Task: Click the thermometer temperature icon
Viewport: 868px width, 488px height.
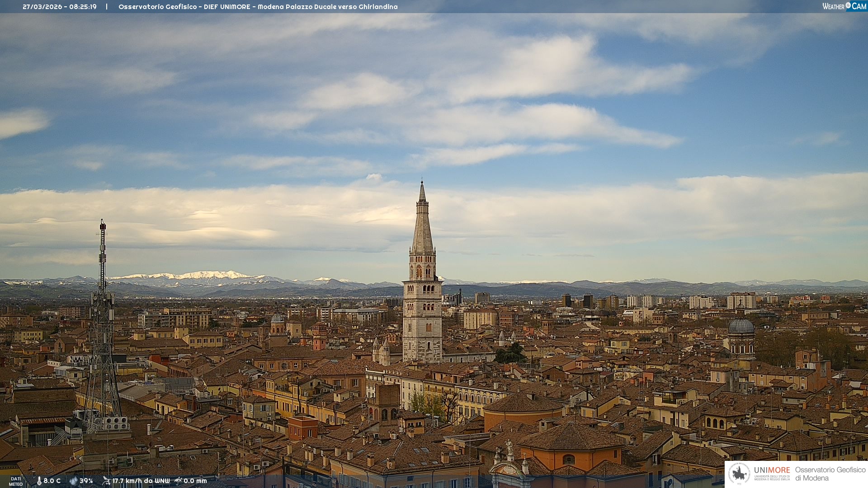Action: point(39,481)
